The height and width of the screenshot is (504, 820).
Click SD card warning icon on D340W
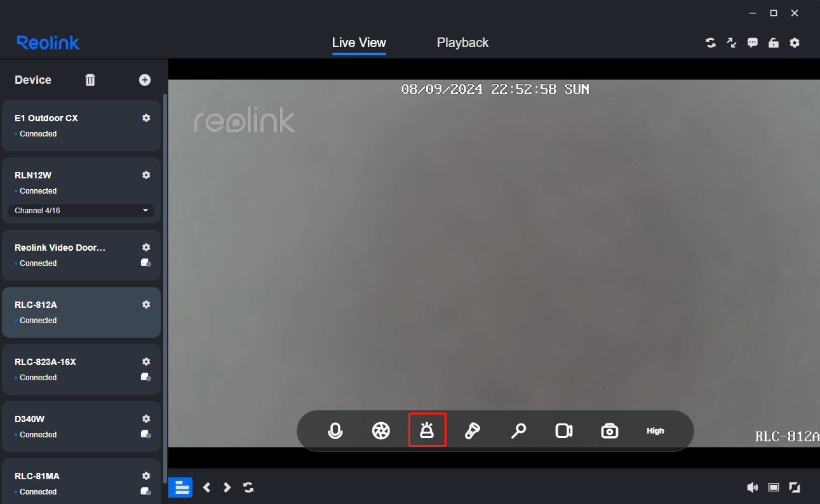point(146,434)
